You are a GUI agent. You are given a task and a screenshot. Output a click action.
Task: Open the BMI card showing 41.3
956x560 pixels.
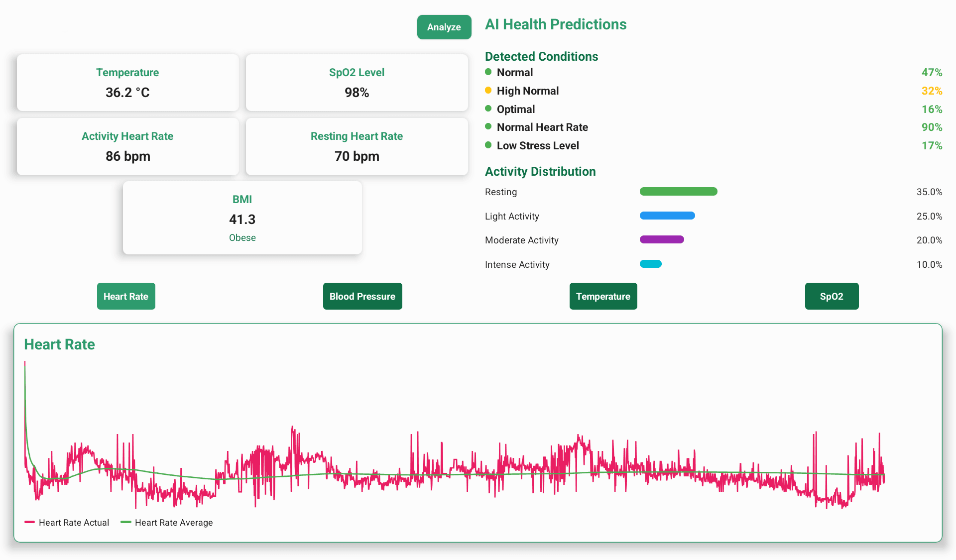pos(242,218)
